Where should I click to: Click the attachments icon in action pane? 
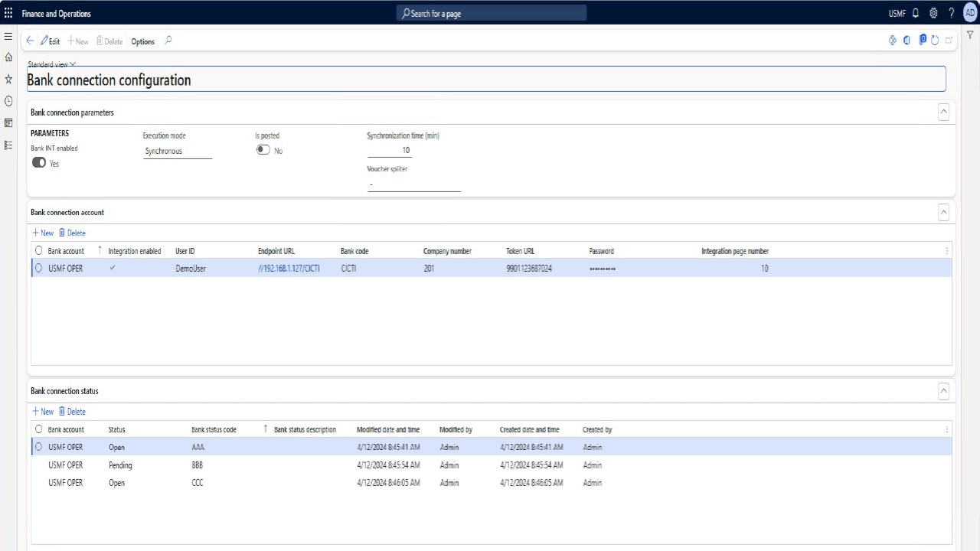[923, 40]
